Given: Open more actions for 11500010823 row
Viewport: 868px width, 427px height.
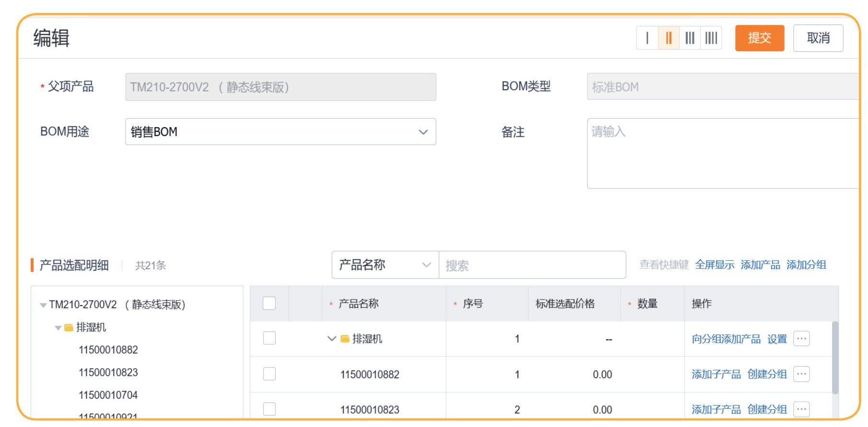Looking at the screenshot, I should coord(801,409).
